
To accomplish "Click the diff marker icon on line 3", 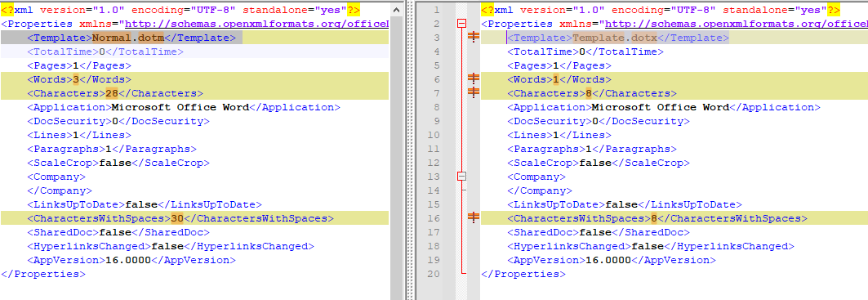I will pyautogui.click(x=474, y=37).
